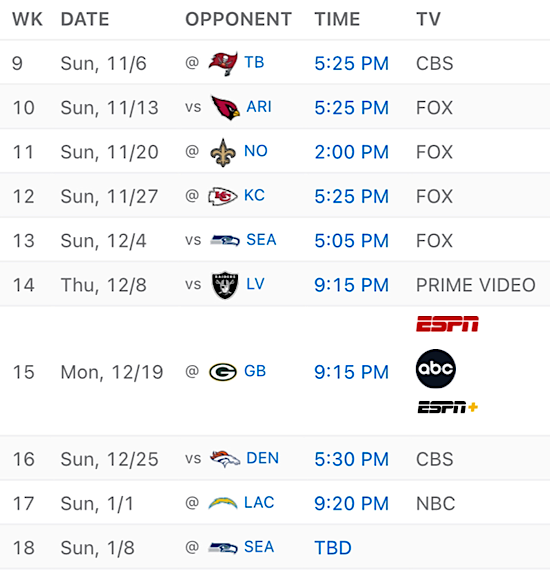Viewport: 550px width, 571px height.
Task: Click the black abc network logo
Action: pos(436,369)
